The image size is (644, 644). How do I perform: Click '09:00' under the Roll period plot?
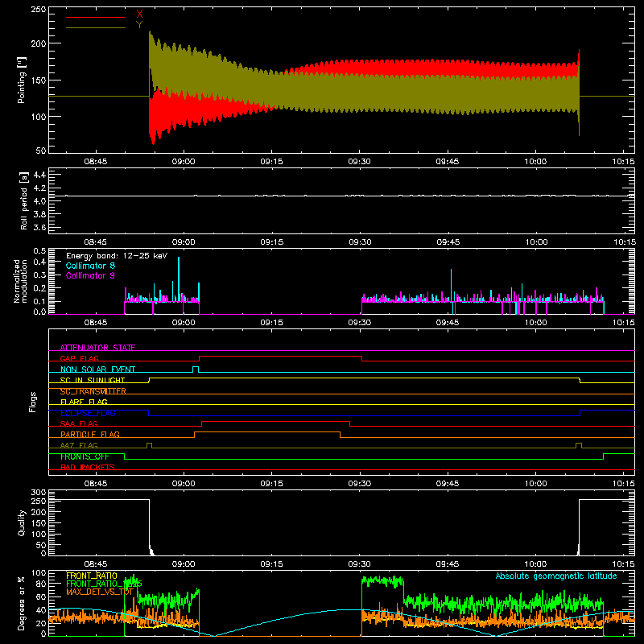(184, 242)
